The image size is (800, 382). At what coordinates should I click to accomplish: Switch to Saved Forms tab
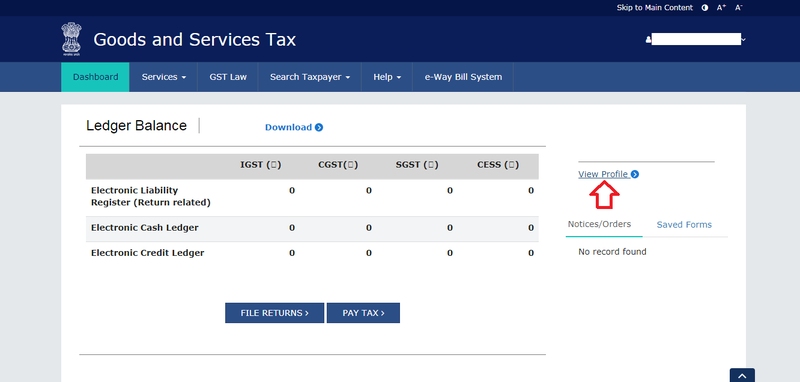point(684,224)
